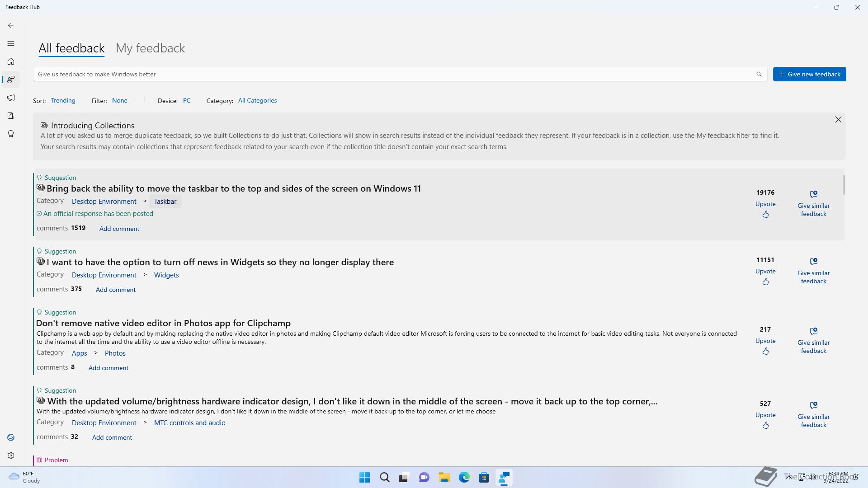Dismiss the Introducing Collections banner

coord(838,119)
